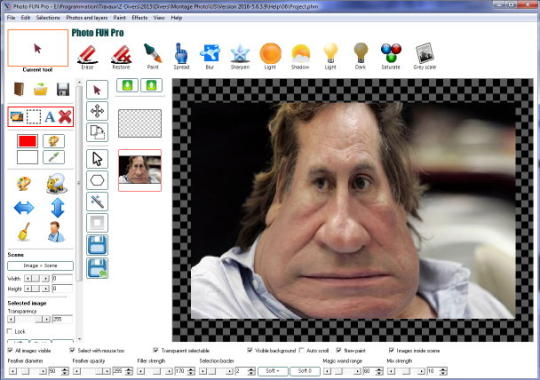Select the hexagon polygon selection tool

coord(97,180)
